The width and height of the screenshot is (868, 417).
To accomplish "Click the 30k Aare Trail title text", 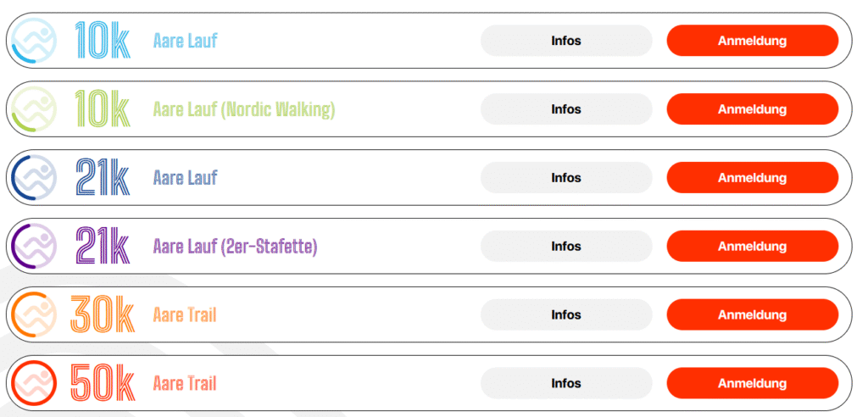I will click(x=185, y=315).
